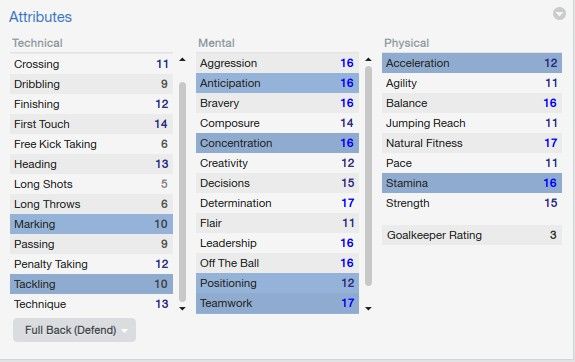Open the Full Back (Defend) role dropdown
Viewport: 575px width, 362px height.
tap(74, 330)
